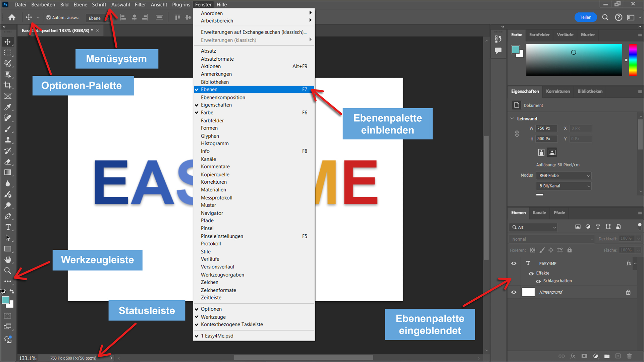Click the Hintergrund layer thumbnail
The height and width of the screenshot is (362, 644).
[x=528, y=292]
